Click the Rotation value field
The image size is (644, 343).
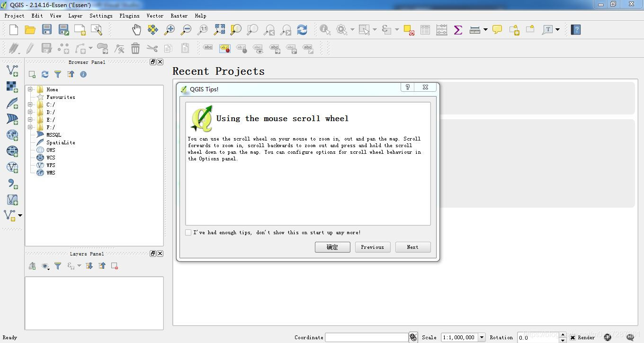538,337
